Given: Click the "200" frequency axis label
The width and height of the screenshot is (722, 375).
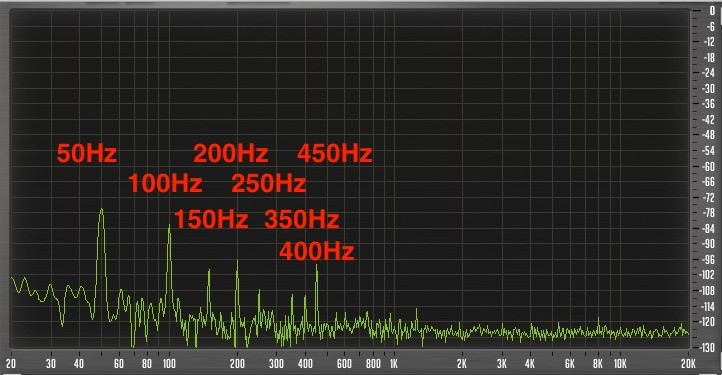Looking at the screenshot, I should tap(237, 364).
